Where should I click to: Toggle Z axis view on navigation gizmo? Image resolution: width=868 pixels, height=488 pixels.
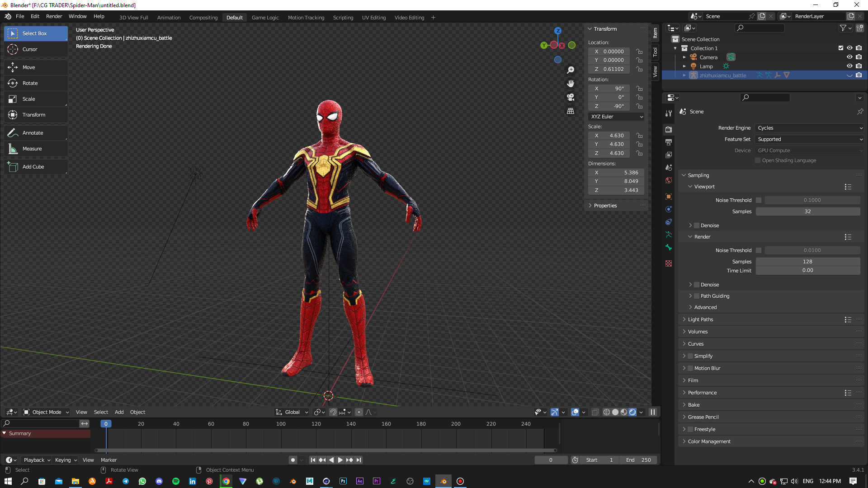[x=558, y=31]
